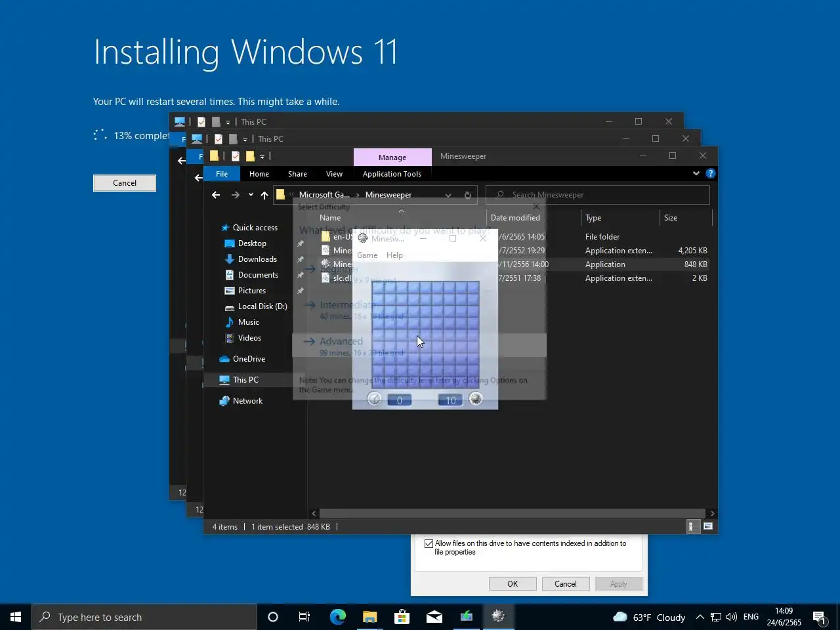840x630 pixels.
Task: Open Downloads in the navigation pane
Action: pos(257,259)
